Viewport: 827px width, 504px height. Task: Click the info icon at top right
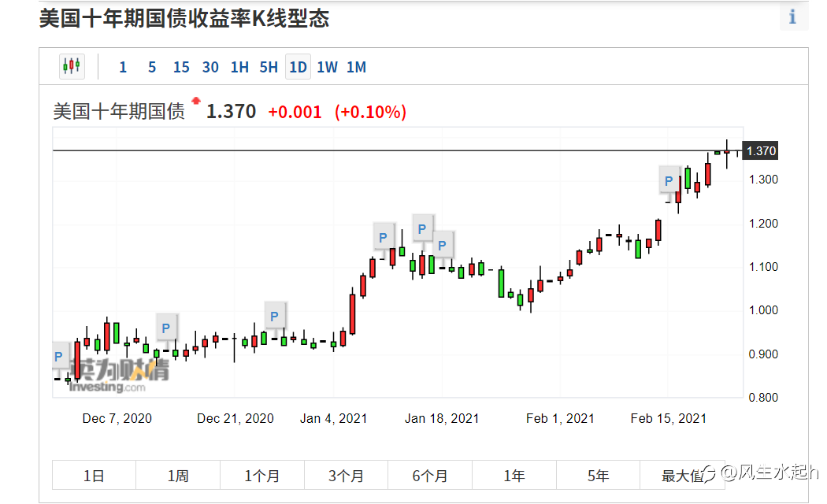point(792,17)
